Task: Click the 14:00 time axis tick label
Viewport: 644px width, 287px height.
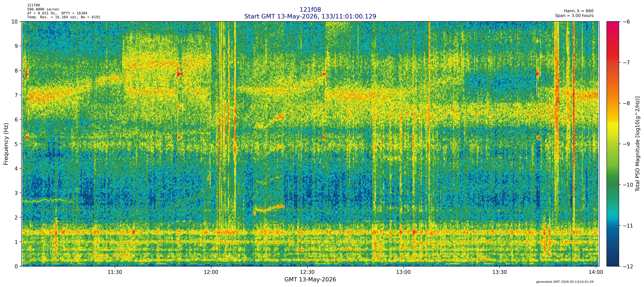Action: coord(596,272)
